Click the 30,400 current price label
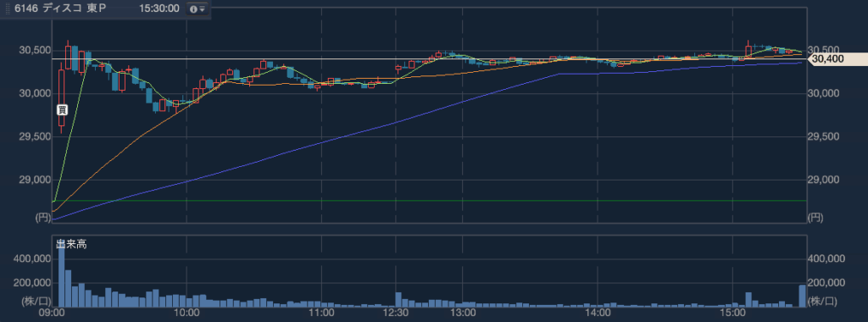This screenshot has height=322, width=868. (x=837, y=58)
